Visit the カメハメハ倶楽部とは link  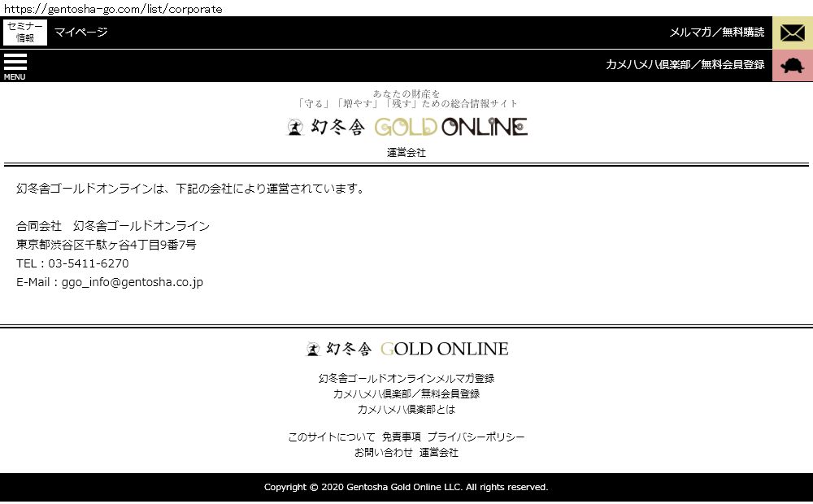point(406,409)
